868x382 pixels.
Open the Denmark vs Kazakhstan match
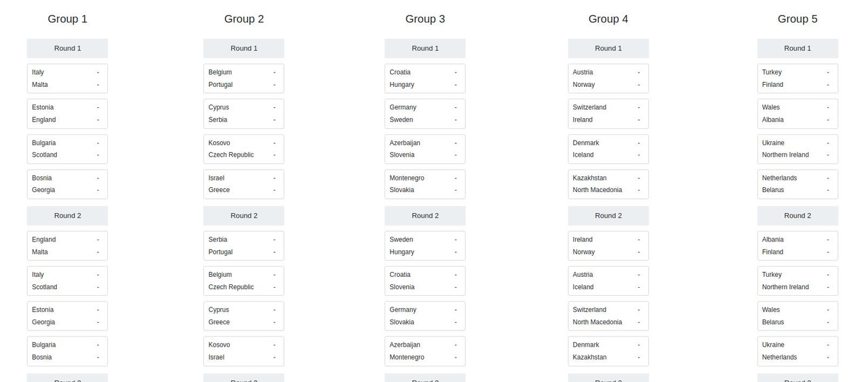pos(608,351)
